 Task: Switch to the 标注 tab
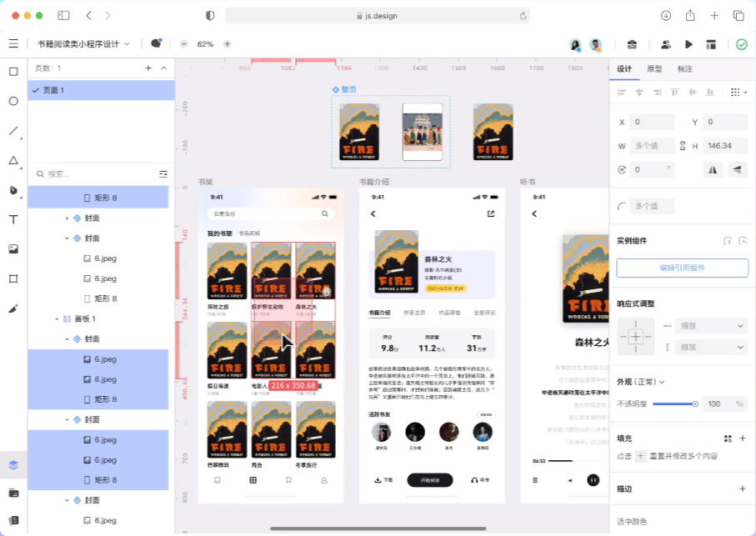[x=684, y=69]
